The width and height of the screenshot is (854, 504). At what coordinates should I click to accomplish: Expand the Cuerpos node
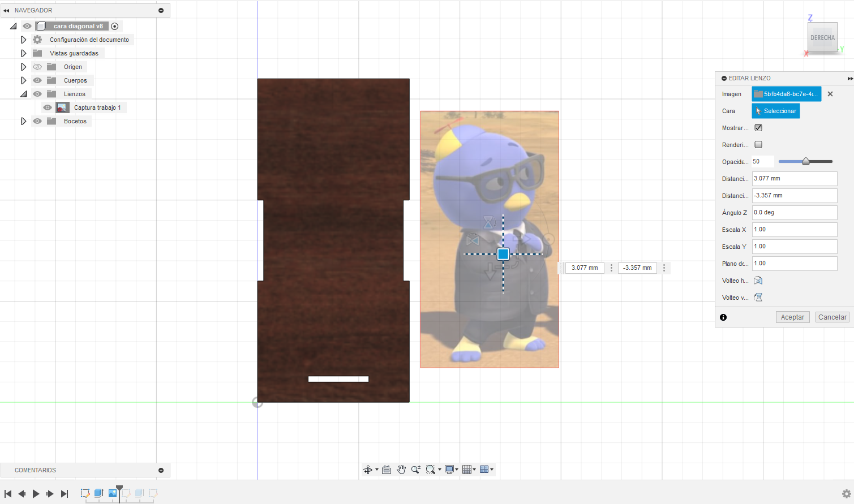coord(23,80)
